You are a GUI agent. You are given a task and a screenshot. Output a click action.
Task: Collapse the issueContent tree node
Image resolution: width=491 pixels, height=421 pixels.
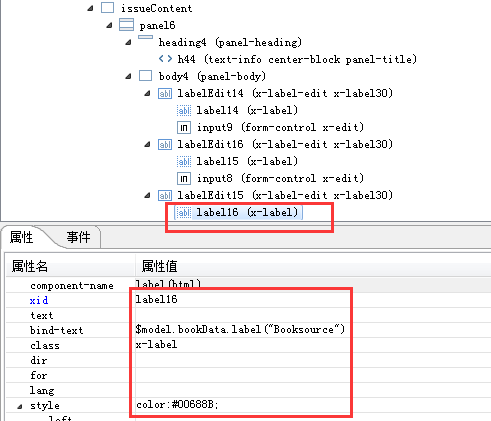90,8
